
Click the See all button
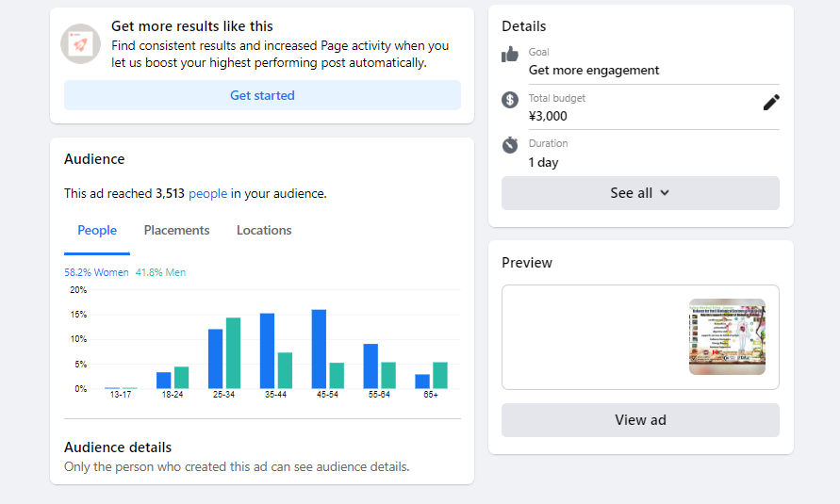[640, 193]
